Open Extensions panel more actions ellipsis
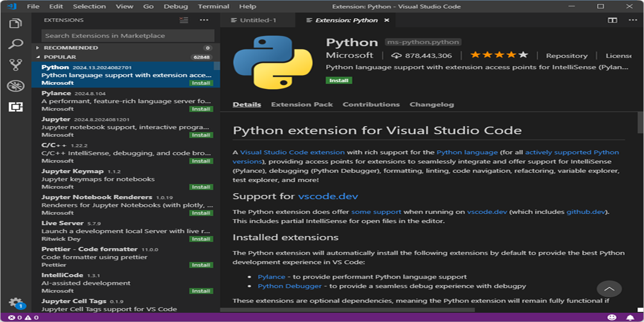 204,20
